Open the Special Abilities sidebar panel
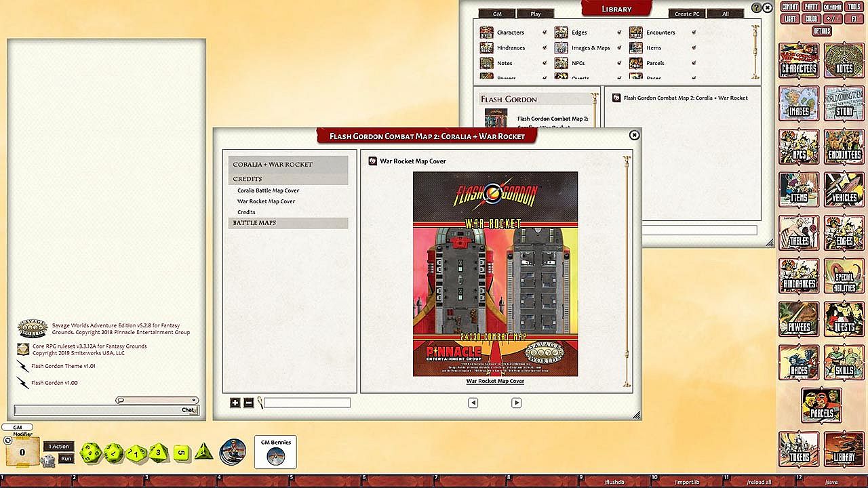868x488 pixels. pos(844,277)
